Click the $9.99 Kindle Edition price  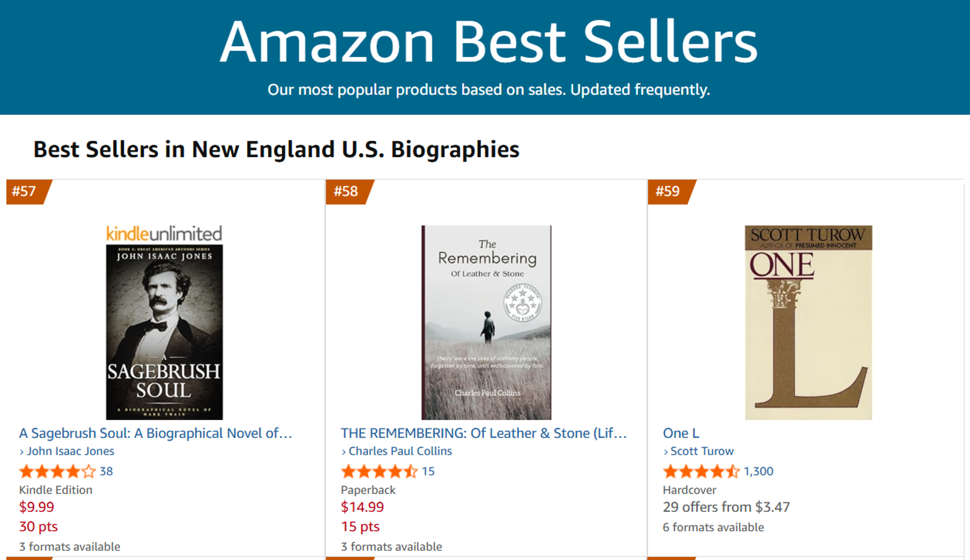coord(37,507)
